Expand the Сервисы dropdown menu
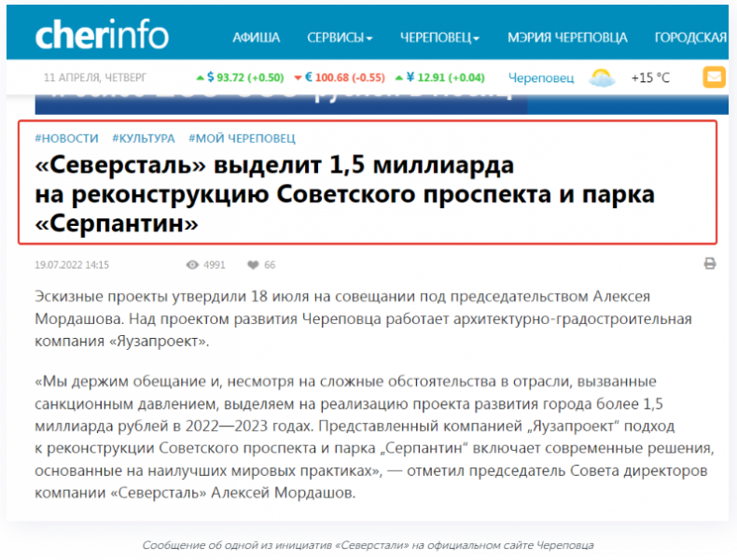 point(340,37)
